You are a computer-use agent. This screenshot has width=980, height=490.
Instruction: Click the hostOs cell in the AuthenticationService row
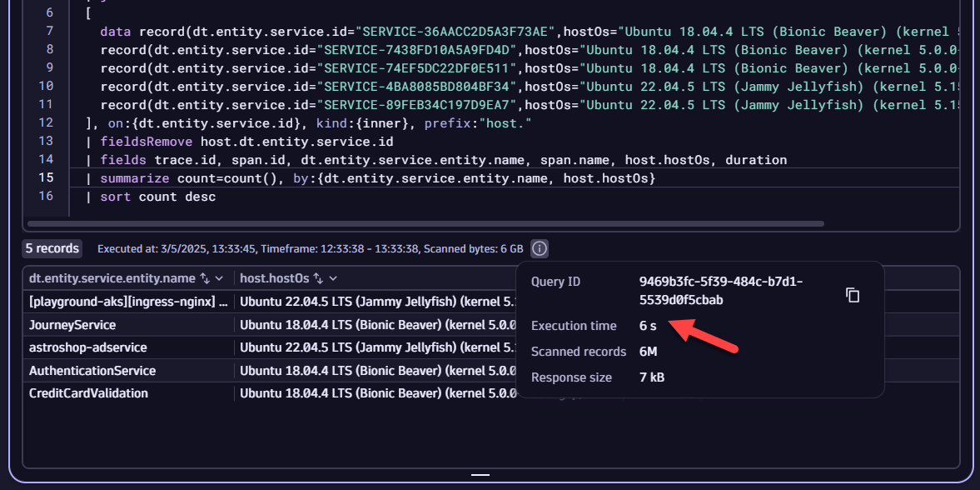[x=377, y=371]
